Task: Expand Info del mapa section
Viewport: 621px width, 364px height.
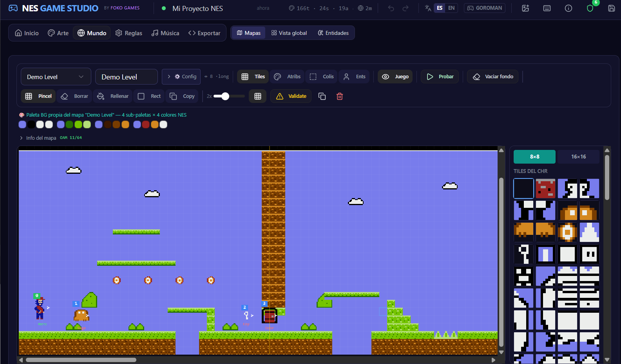Action: (38, 138)
